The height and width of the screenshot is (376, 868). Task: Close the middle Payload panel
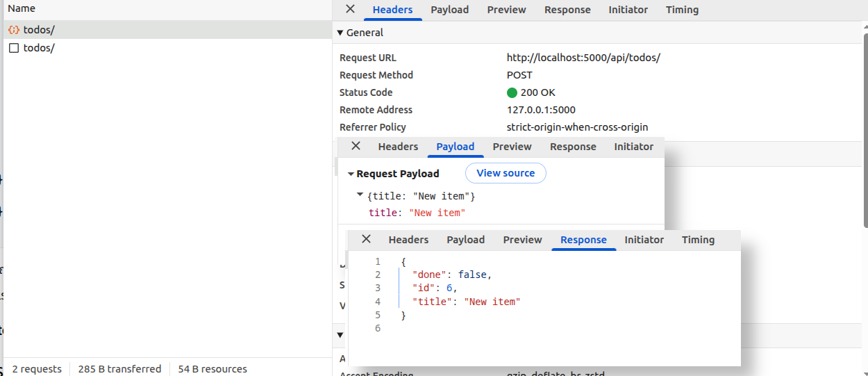[356, 146]
